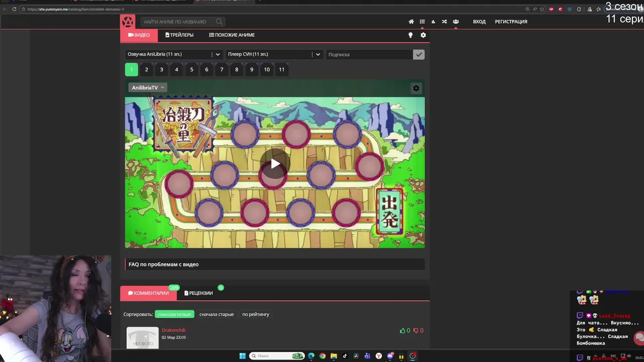Select episode 1
Viewport: 644px width, 362px height.
click(x=131, y=69)
